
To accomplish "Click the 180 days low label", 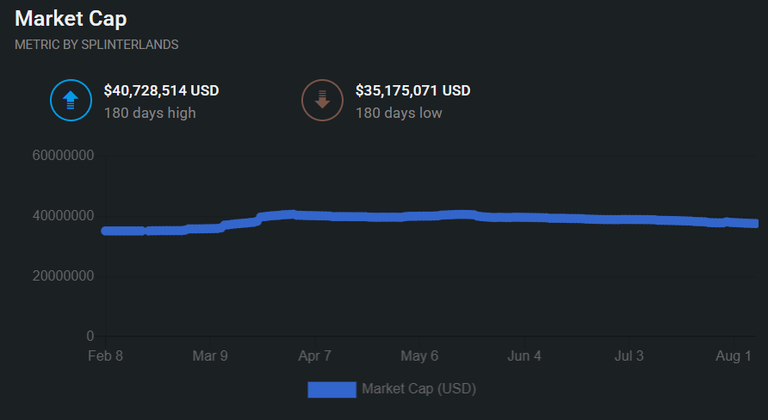I will 399,113.
